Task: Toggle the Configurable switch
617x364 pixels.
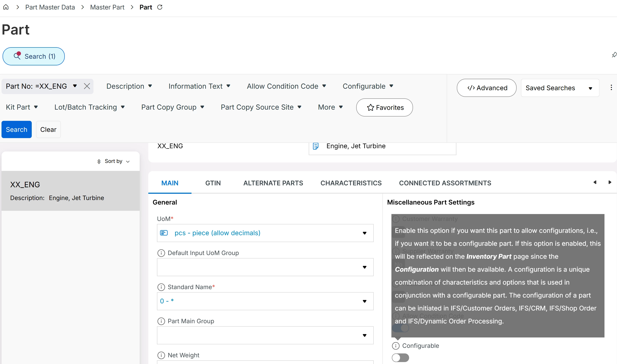Action: pyautogui.click(x=400, y=358)
